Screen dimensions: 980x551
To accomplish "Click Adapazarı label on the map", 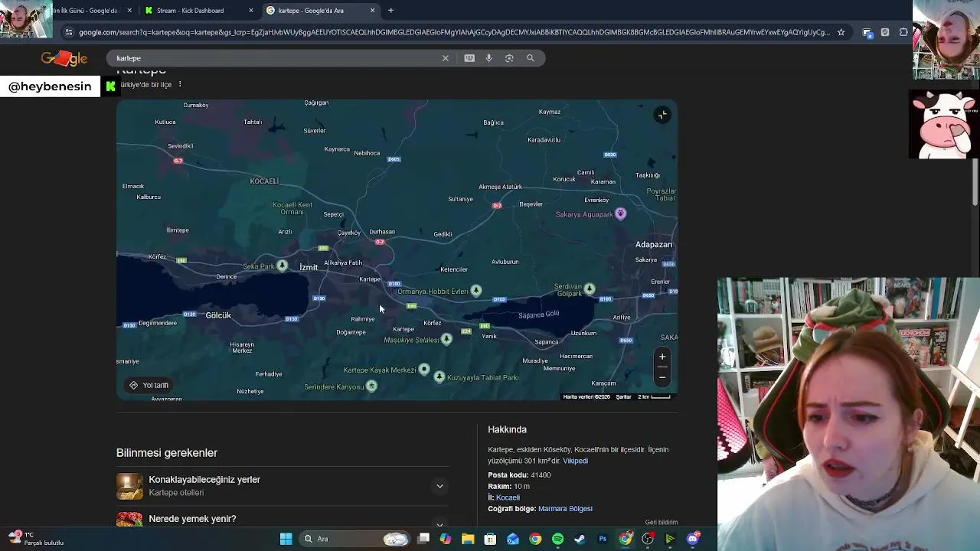I will coord(654,244).
